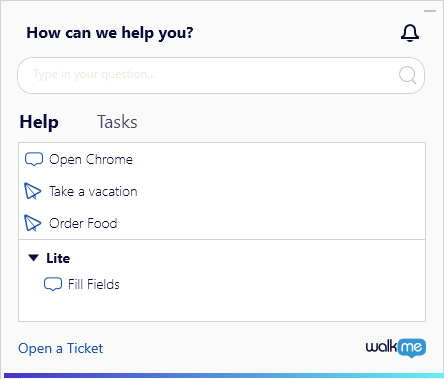Click the Open Chrome speech bubble icon
The height and width of the screenshot is (379, 444).
click(34, 160)
